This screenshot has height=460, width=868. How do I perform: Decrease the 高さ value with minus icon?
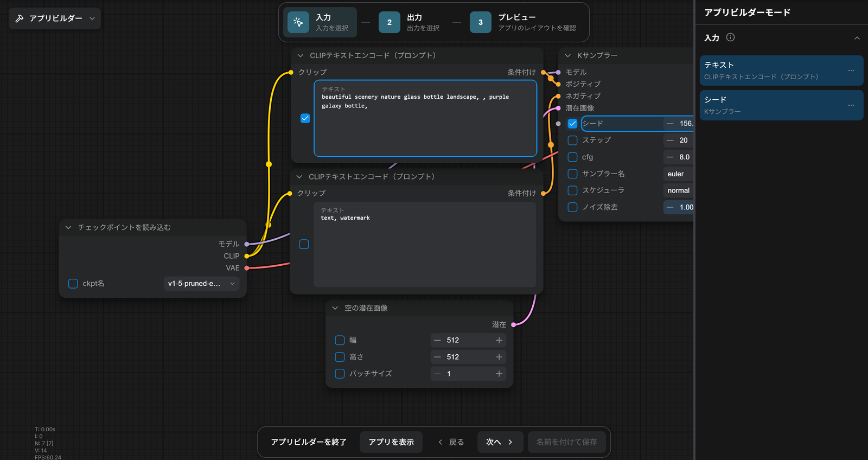point(437,357)
